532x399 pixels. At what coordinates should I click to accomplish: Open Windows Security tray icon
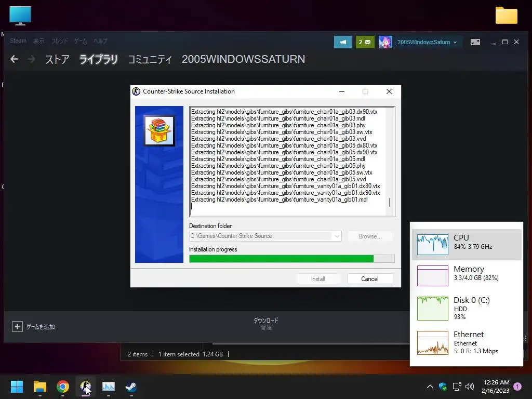tap(443, 387)
